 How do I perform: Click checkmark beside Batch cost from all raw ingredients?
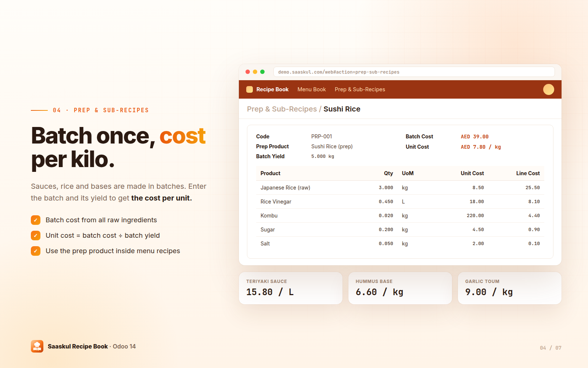(x=36, y=220)
